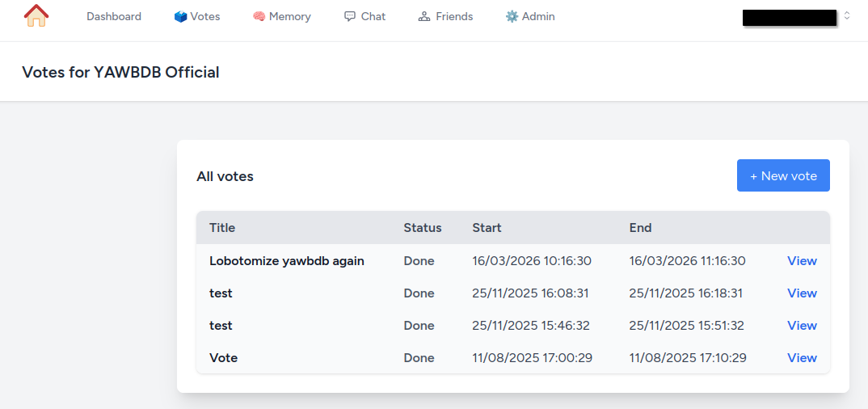868x409 pixels.
Task: Click the Start column header
Action: 487,227
